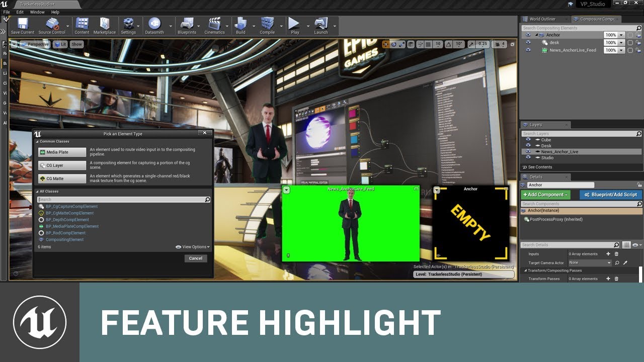Click the surface snapping icon in viewport
644x362 pixels.
pyautogui.click(x=420, y=44)
